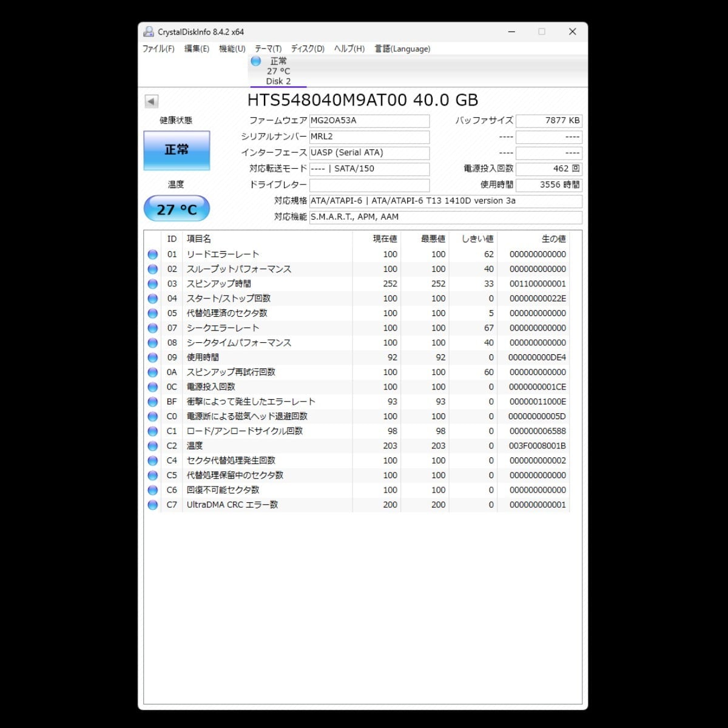Click threshold value 67 in シークエラーレート row
Image resolution: width=728 pixels, height=728 pixels.
click(489, 328)
